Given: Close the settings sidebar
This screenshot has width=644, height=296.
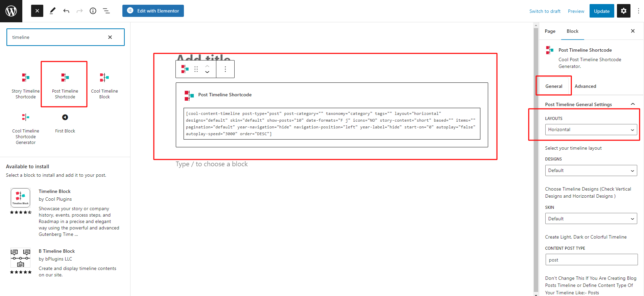Looking at the screenshot, I should click(x=633, y=31).
